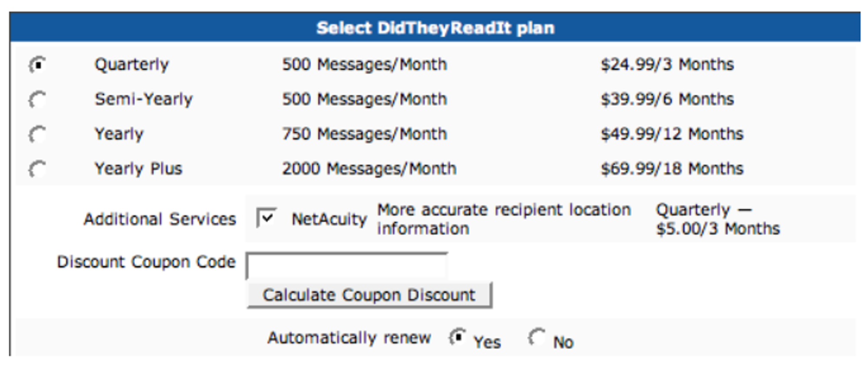Click the $39.99/6 Months price text
The height and width of the screenshot is (367, 868).
(667, 99)
